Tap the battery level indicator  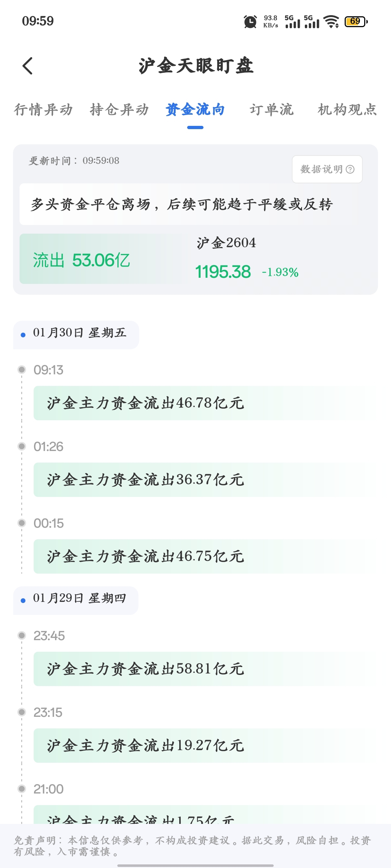pyautogui.click(x=356, y=21)
